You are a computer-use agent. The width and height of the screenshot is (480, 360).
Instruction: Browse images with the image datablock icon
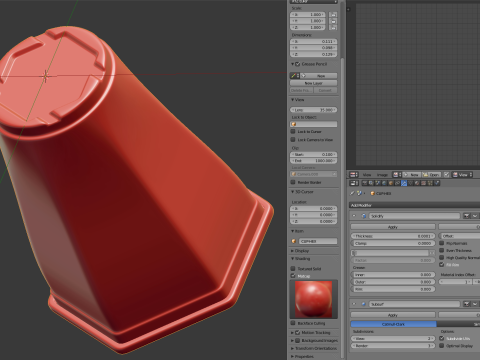[396, 175]
